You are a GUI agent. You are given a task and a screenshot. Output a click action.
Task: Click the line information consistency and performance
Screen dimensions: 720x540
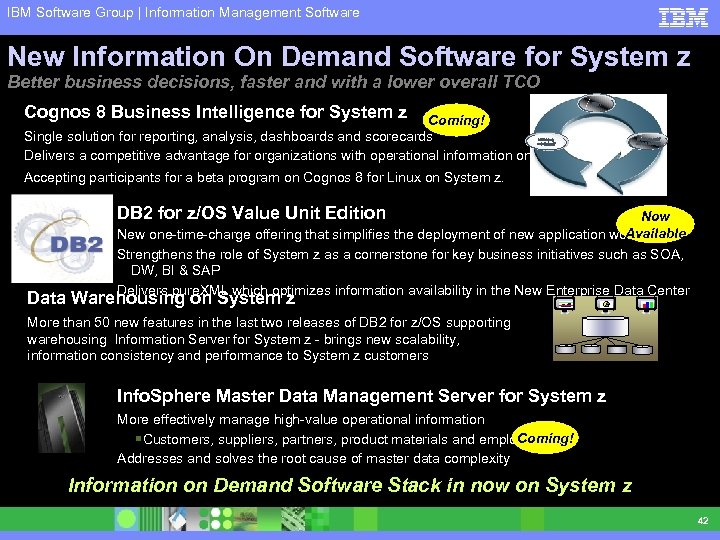coord(228,355)
